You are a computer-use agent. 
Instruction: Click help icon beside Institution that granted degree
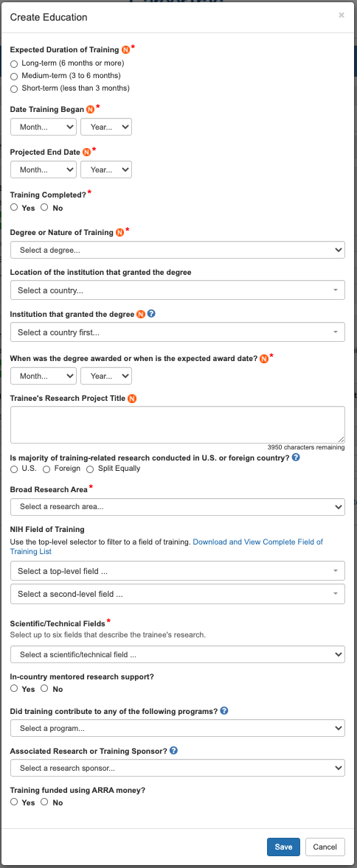pos(151,313)
